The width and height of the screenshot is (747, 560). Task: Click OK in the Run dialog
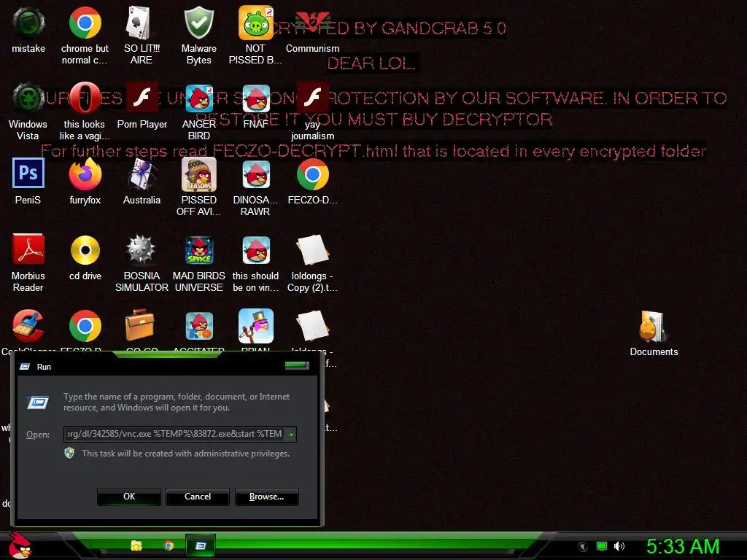[x=129, y=497]
